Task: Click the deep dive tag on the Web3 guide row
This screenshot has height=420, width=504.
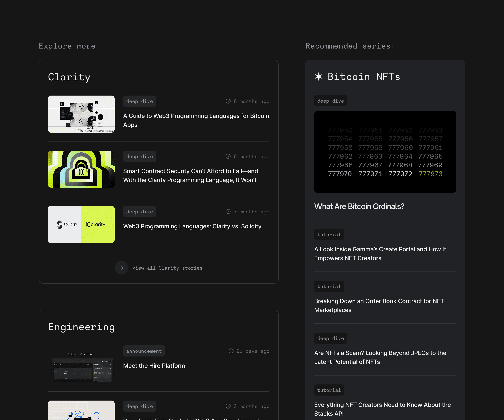Action: coord(140,101)
